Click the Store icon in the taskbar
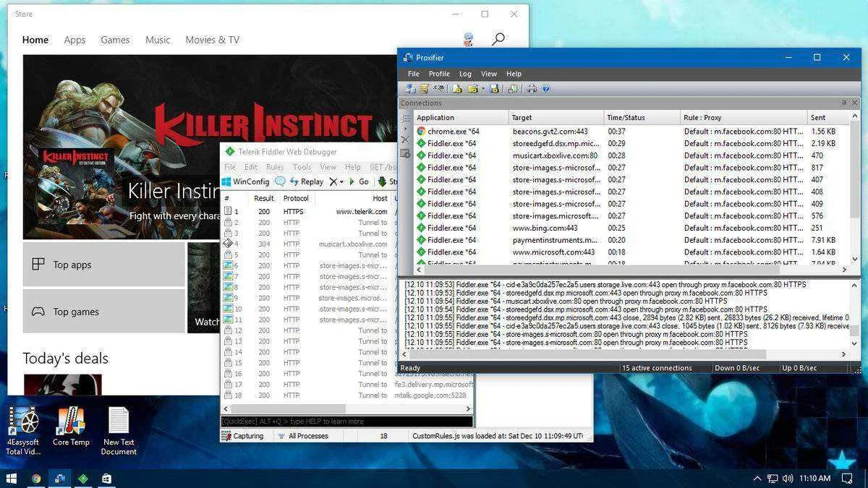Image resolution: width=868 pixels, height=488 pixels. tap(106, 479)
